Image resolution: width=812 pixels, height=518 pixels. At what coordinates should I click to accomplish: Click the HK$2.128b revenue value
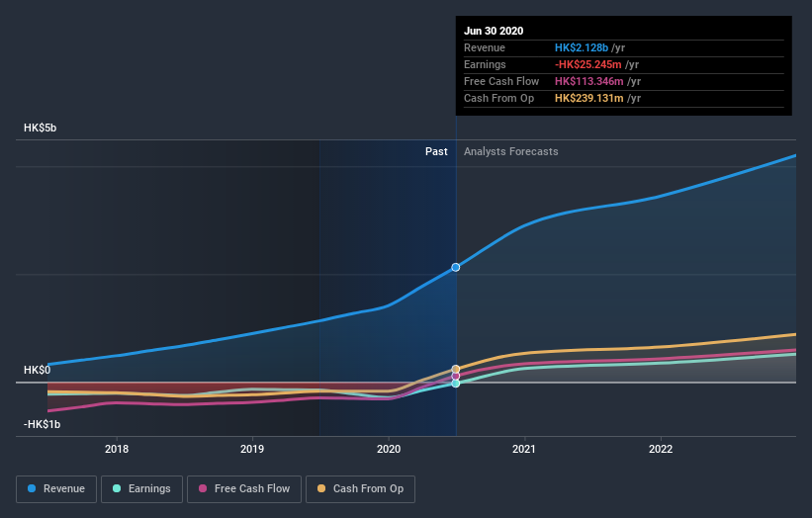pos(582,47)
